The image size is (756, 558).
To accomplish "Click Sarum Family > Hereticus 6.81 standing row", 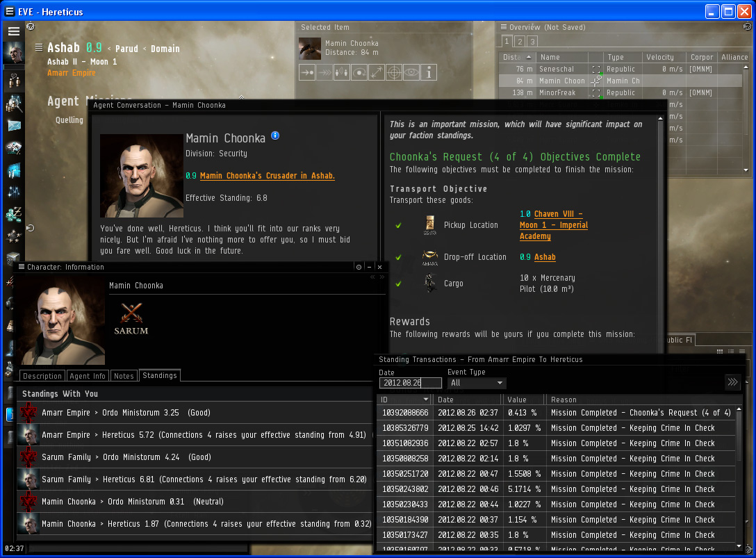I will click(195, 479).
